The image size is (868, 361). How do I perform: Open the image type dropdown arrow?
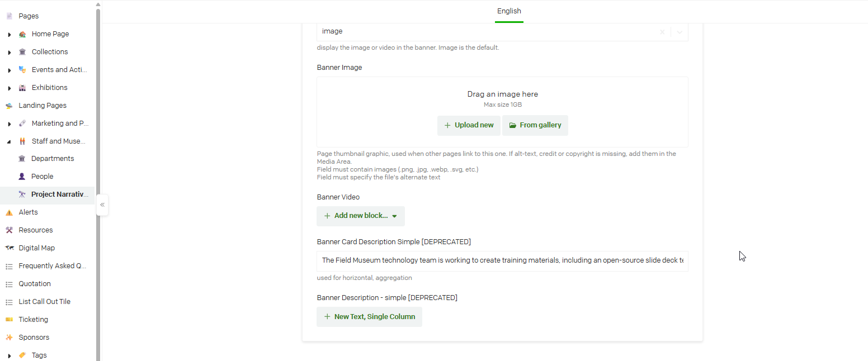[680, 32]
